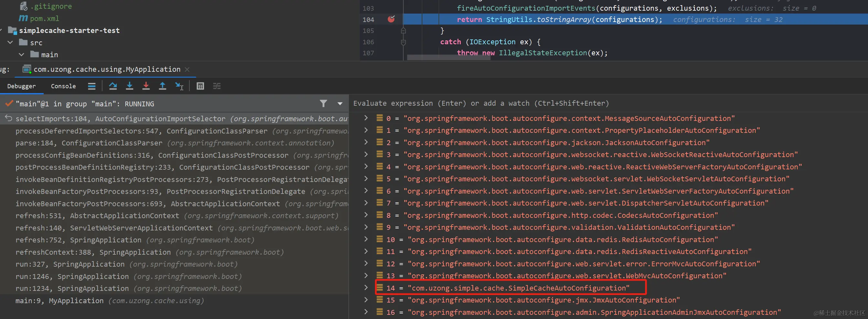Viewport: 868px width, 319px height.
Task: Click the drop frame arrow beside selectImports:104
Action: [8, 118]
